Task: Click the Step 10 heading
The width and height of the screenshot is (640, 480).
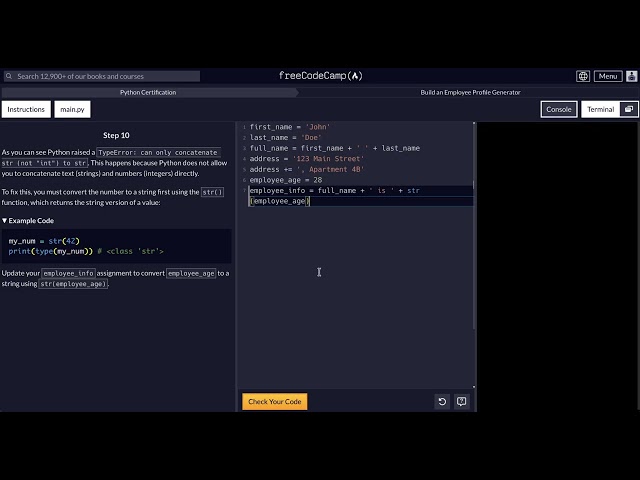Action: point(116,136)
